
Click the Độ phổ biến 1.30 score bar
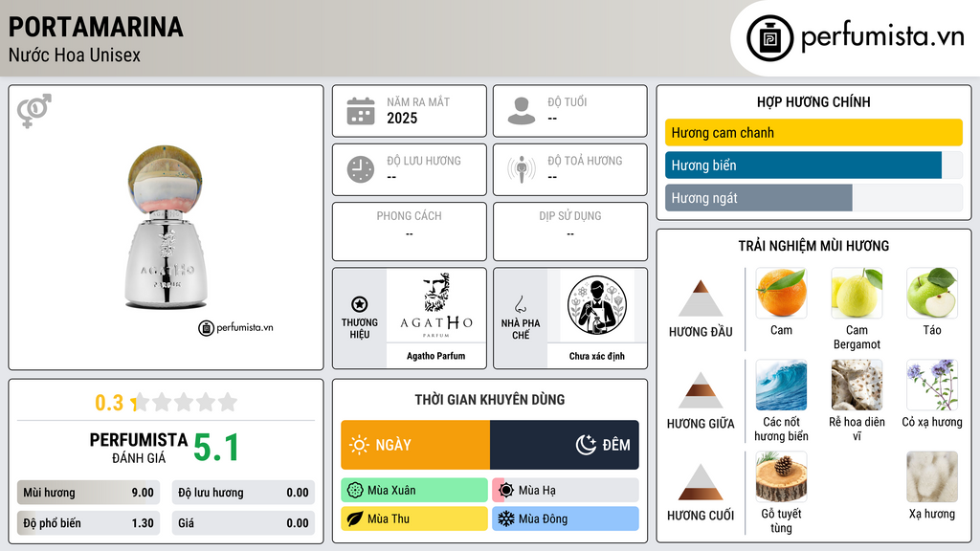(88, 523)
